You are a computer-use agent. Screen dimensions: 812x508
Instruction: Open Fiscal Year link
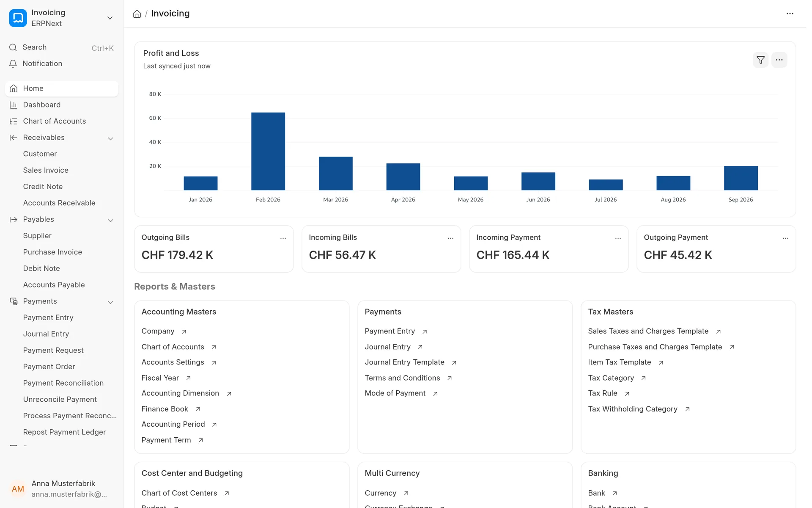point(160,378)
